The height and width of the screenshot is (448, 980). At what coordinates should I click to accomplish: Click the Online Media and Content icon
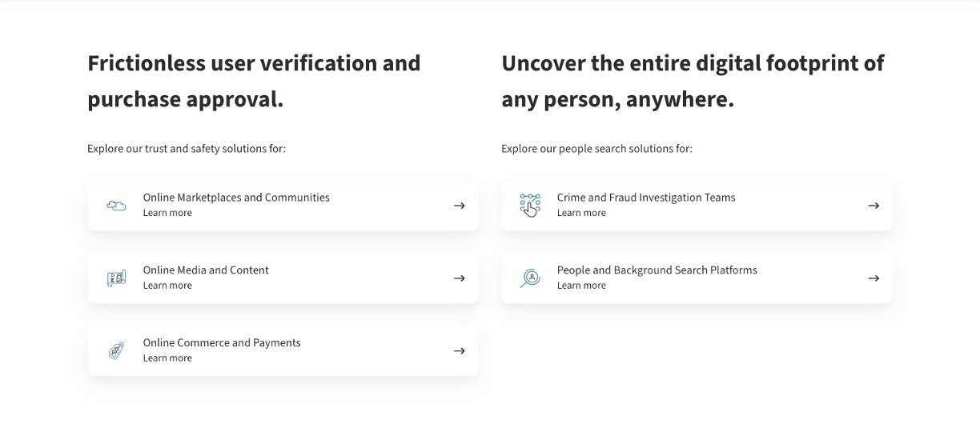(x=117, y=278)
